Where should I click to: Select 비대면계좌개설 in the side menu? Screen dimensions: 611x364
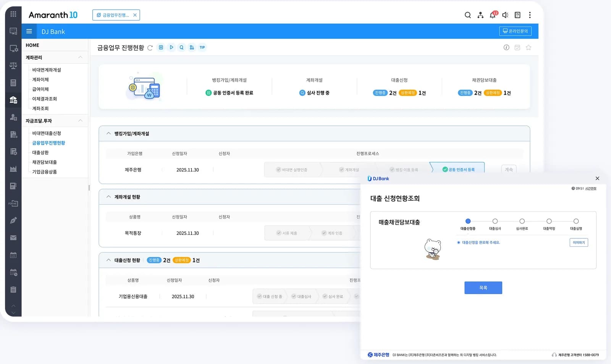[47, 70]
